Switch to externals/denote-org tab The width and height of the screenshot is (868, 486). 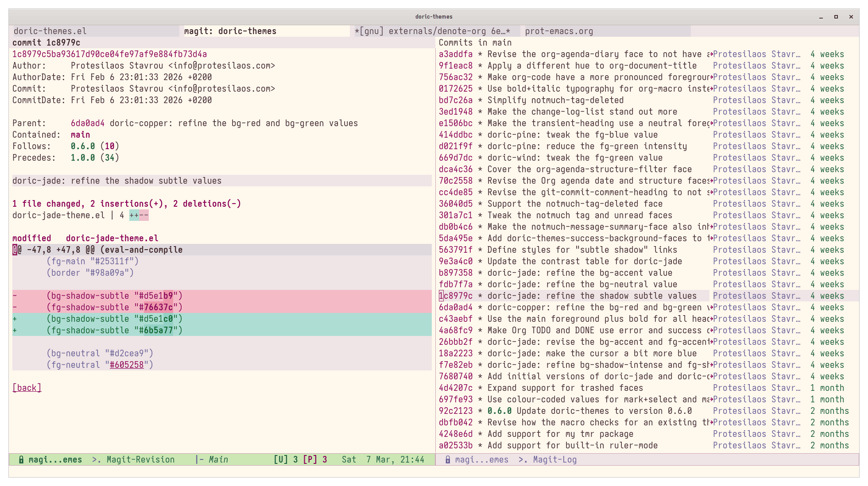pyautogui.click(x=432, y=31)
